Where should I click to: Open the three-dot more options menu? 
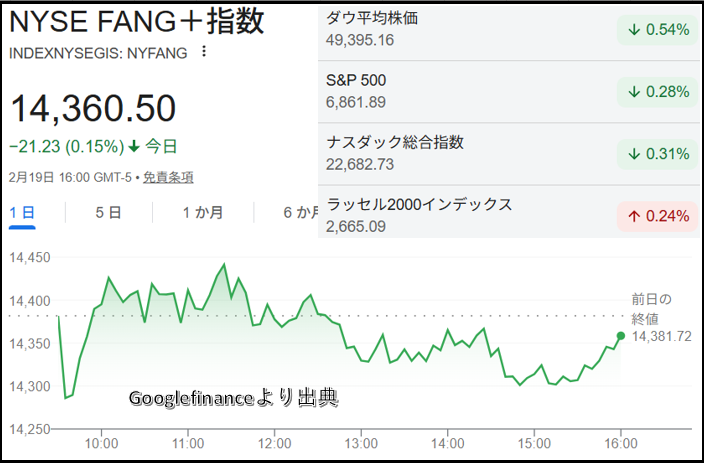204,52
